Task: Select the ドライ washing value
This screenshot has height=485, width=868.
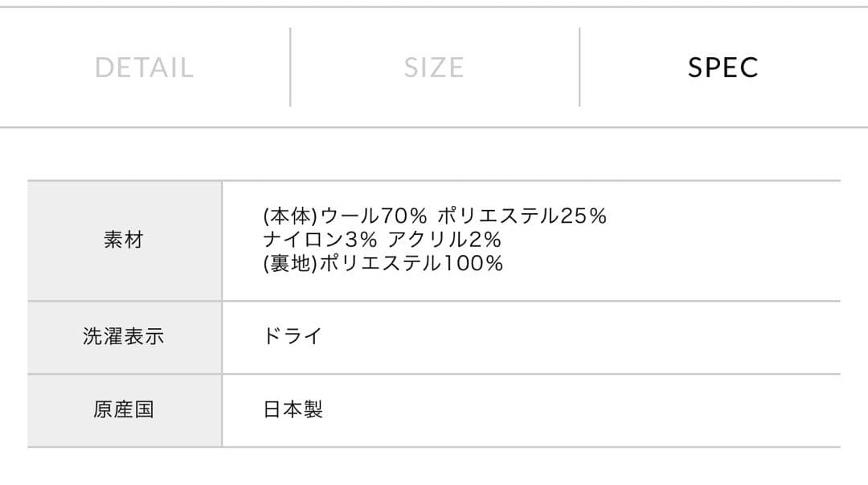Action: 293,336
